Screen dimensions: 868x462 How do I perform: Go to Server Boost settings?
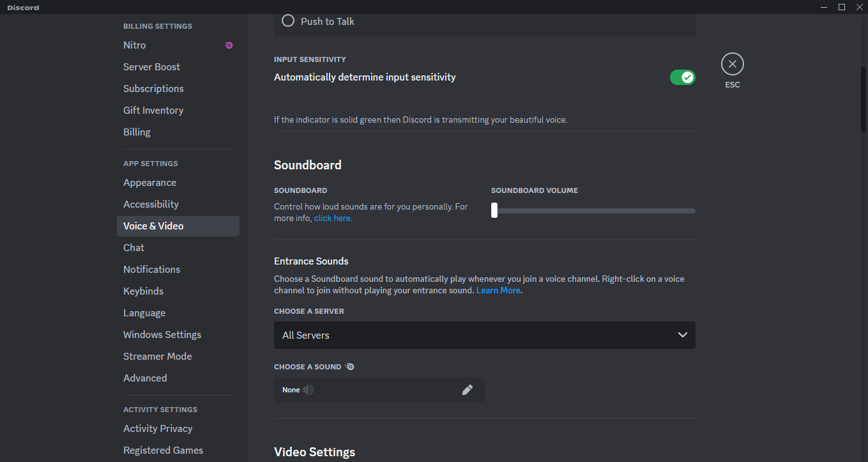pos(178,67)
